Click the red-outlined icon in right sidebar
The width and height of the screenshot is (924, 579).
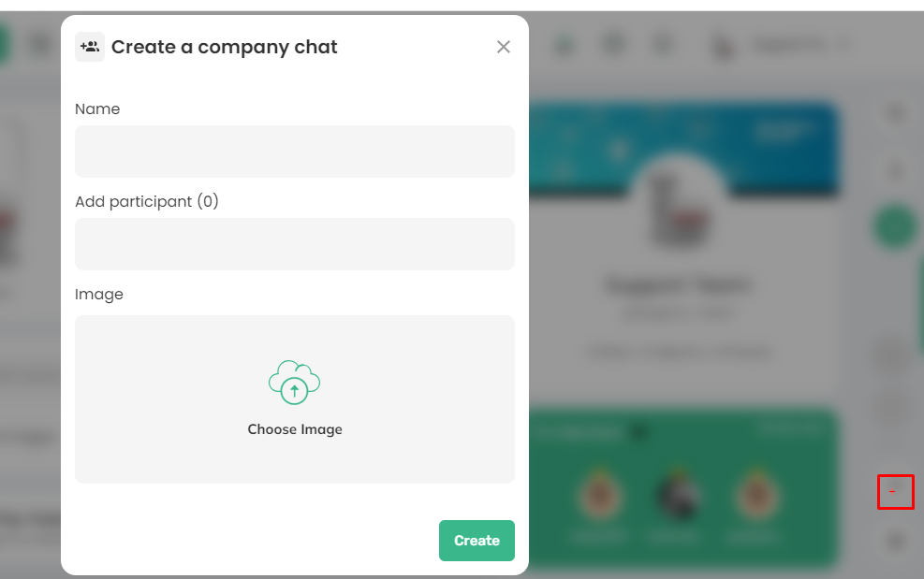click(x=896, y=492)
